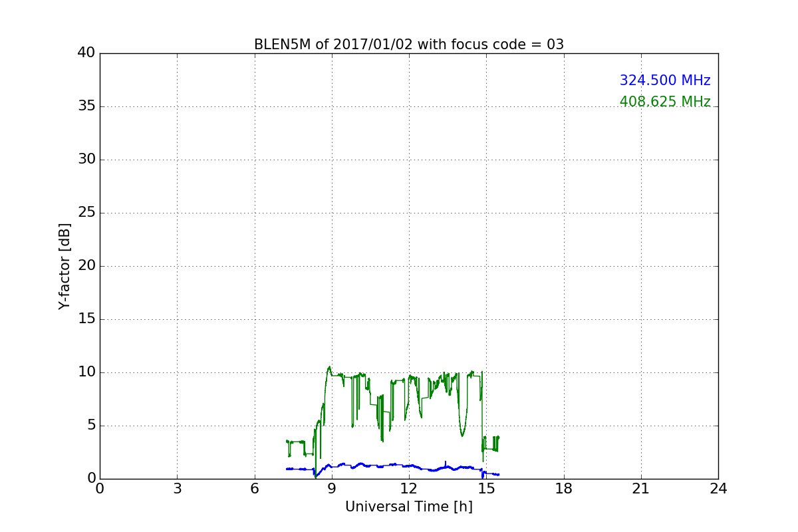Click the "Y-factor [dB]" axis label

point(65,266)
